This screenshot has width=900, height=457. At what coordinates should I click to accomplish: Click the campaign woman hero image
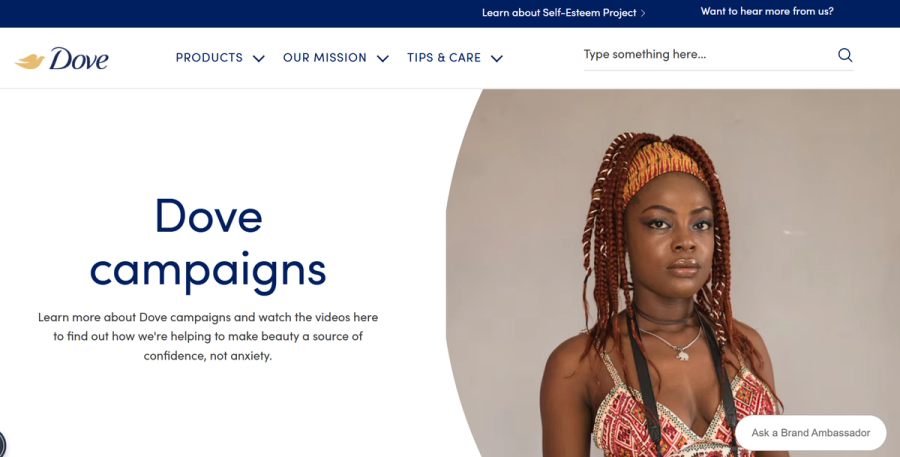673,273
